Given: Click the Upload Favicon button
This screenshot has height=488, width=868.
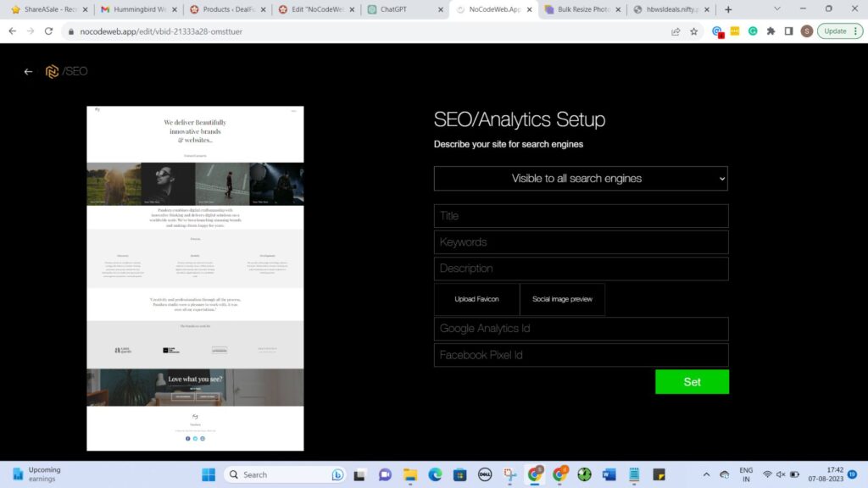Looking at the screenshot, I should [476, 299].
